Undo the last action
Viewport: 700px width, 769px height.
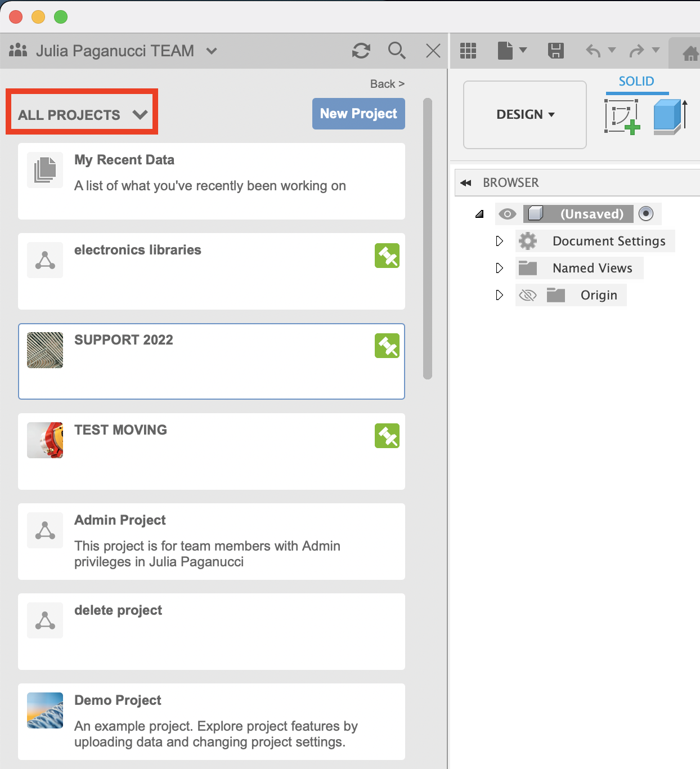click(x=593, y=51)
